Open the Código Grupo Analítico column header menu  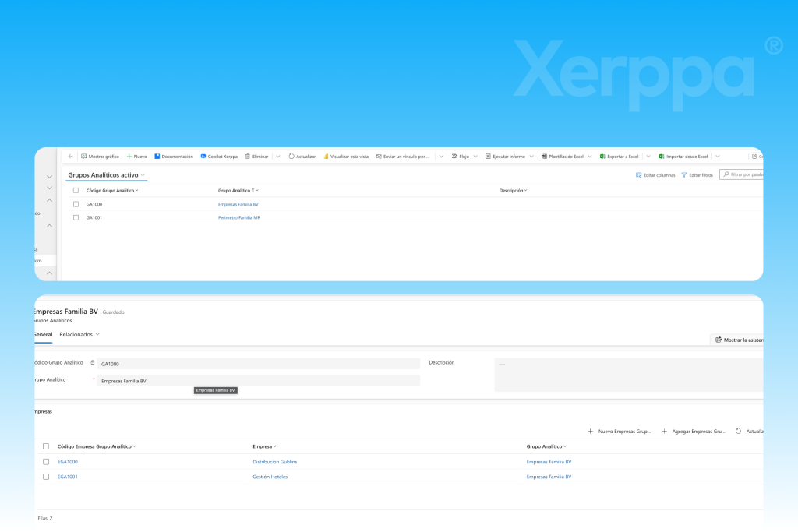coord(112,191)
